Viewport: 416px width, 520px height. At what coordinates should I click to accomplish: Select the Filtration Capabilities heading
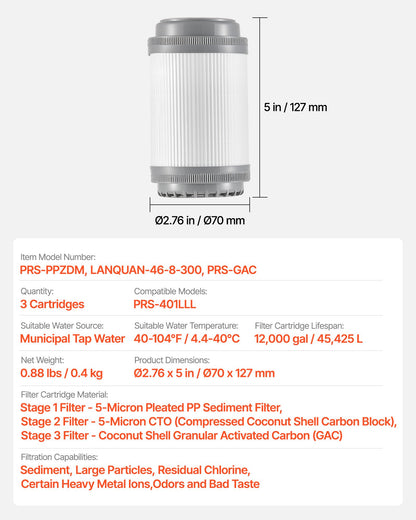[59, 457]
